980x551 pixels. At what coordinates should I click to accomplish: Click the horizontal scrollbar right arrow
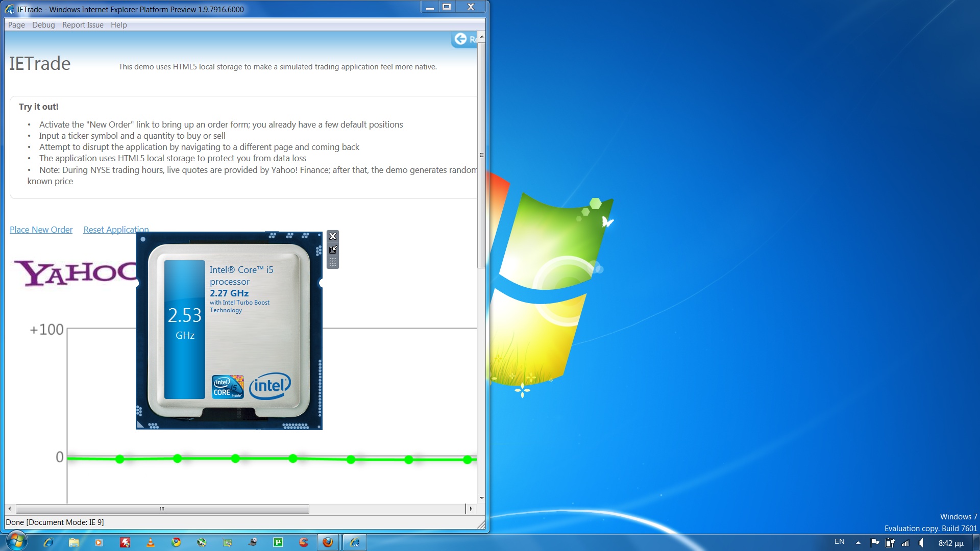tap(471, 509)
